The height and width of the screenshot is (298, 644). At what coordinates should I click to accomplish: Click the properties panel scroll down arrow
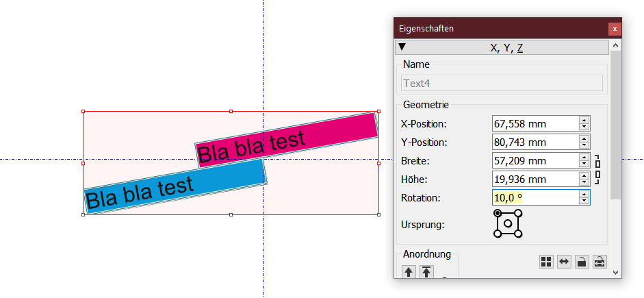pyautogui.click(x=615, y=272)
